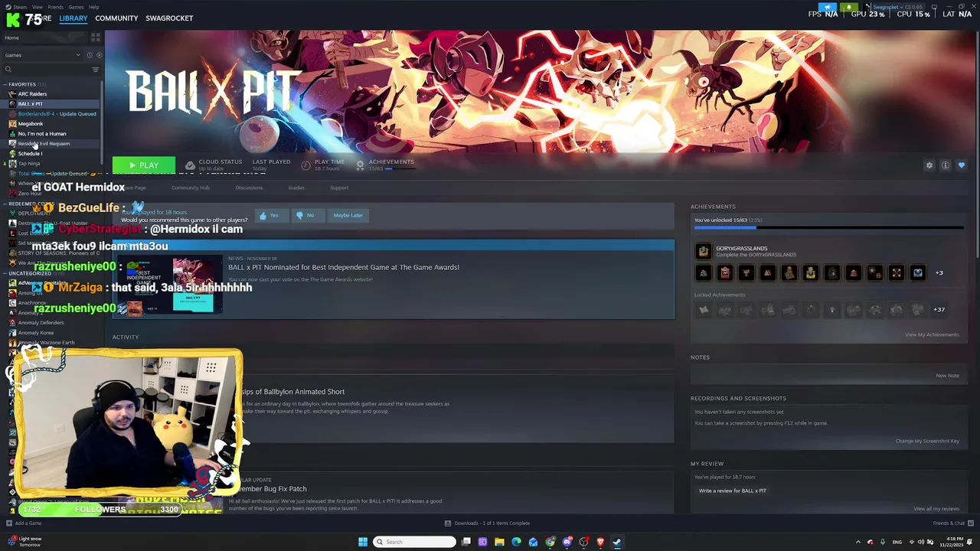Open View My Achievements link
Viewport: 980px width, 551px height.
(932, 334)
